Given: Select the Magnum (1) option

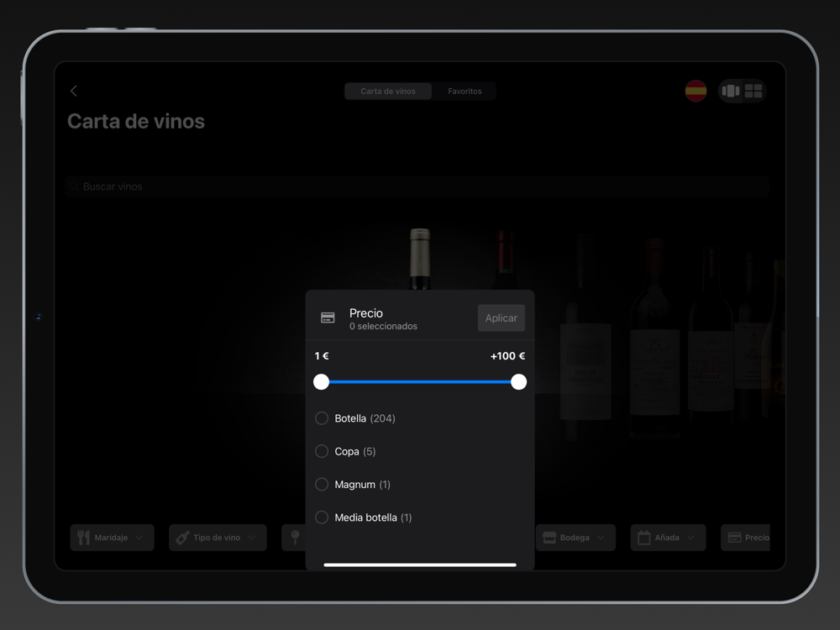Looking at the screenshot, I should [353, 485].
